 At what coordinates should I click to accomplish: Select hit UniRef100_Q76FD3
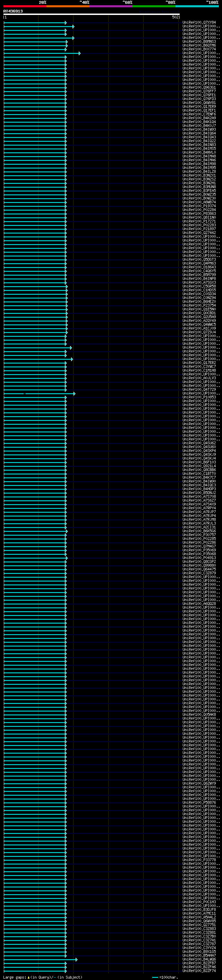[x=199, y=99]
